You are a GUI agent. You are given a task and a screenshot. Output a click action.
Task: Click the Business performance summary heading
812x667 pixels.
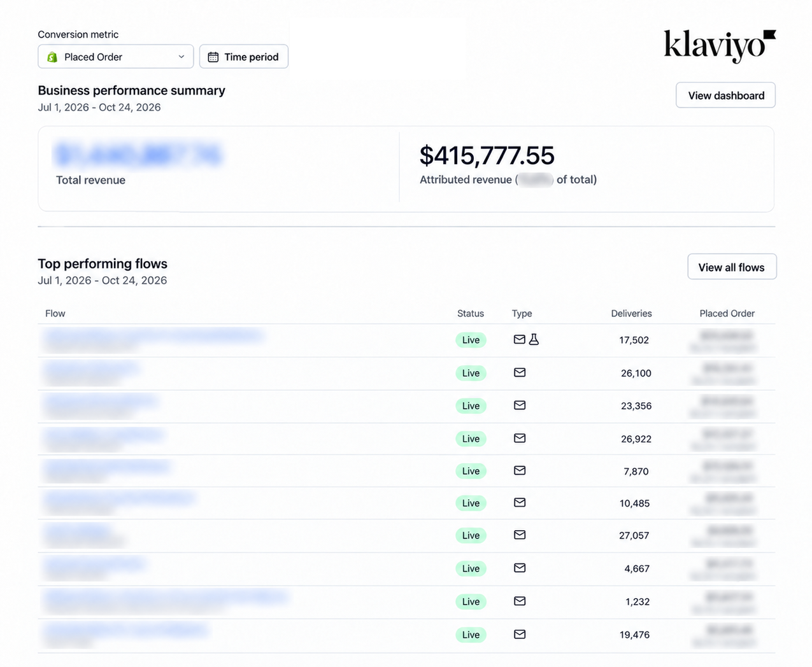coord(131,90)
